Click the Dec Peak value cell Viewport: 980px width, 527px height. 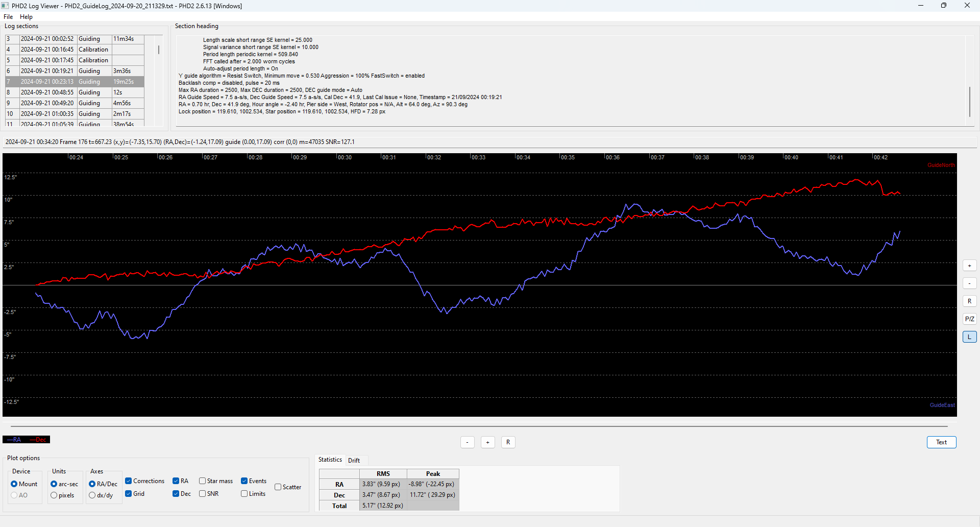tap(433, 495)
